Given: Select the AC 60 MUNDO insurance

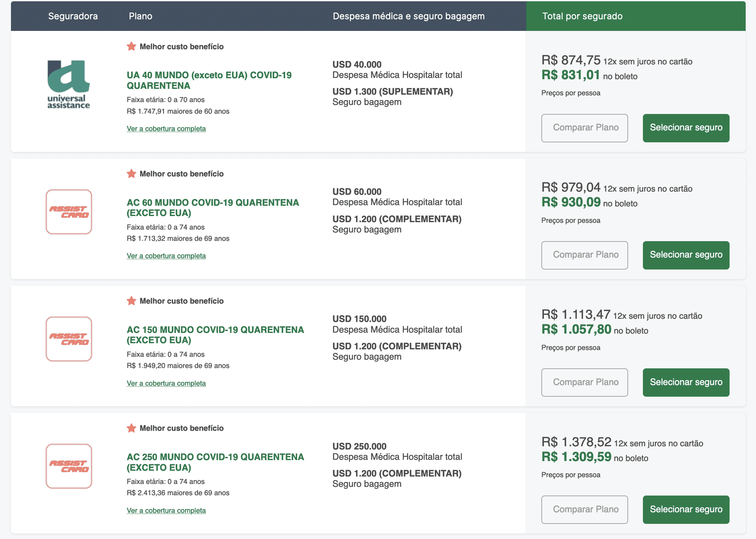Looking at the screenshot, I should coord(686,255).
